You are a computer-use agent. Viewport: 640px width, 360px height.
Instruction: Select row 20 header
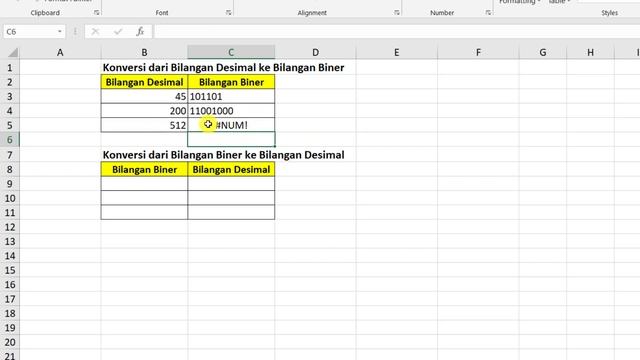pyautogui.click(x=9, y=342)
